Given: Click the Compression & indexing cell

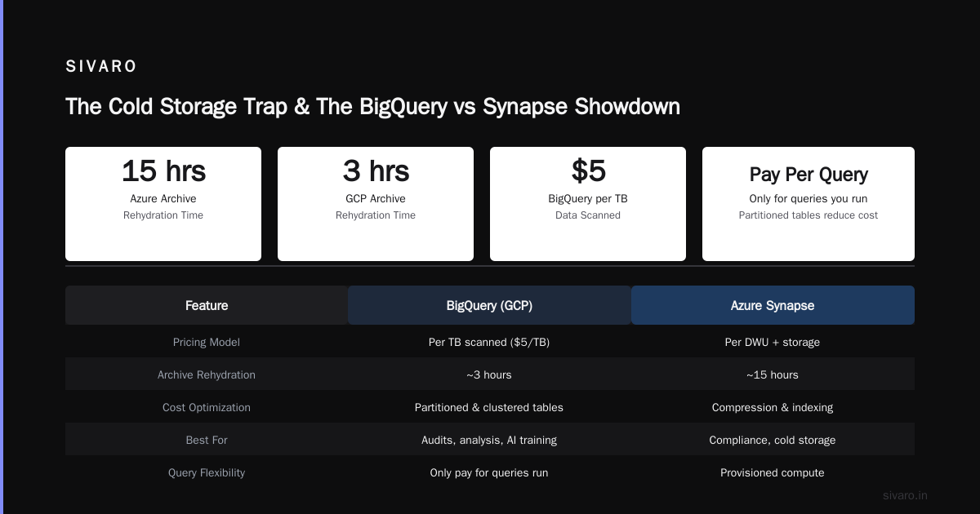Looking at the screenshot, I should pyautogui.click(x=773, y=407).
